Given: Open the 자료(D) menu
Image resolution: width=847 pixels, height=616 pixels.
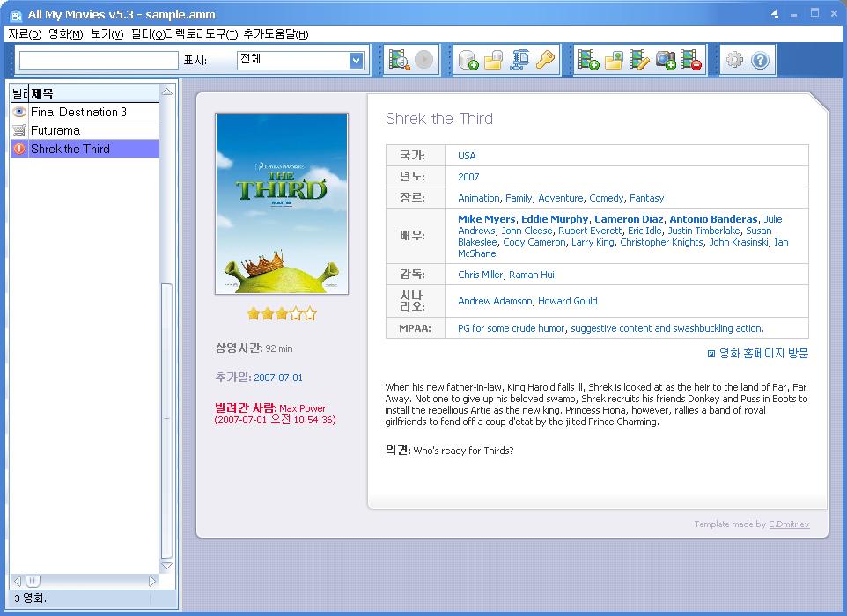Looking at the screenshot, I should click(25, 34).
